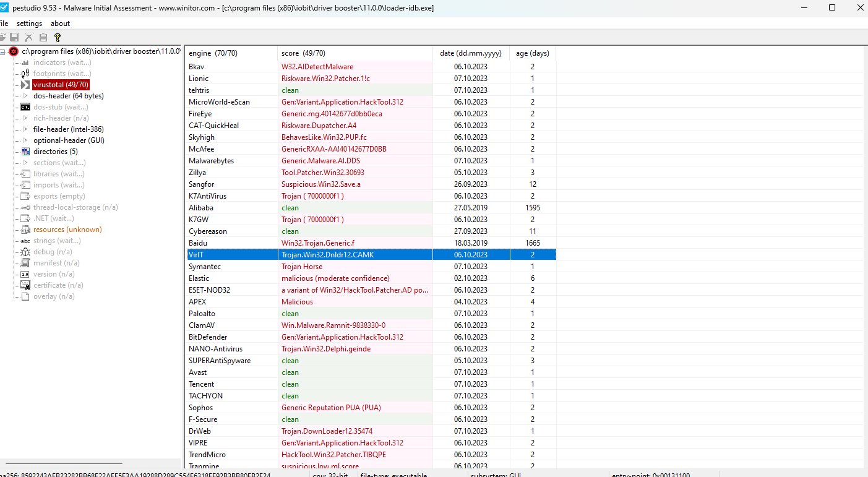Select the McAfee engine row
The height and width of the screenshot is (477, 868).
coord(371,149)
